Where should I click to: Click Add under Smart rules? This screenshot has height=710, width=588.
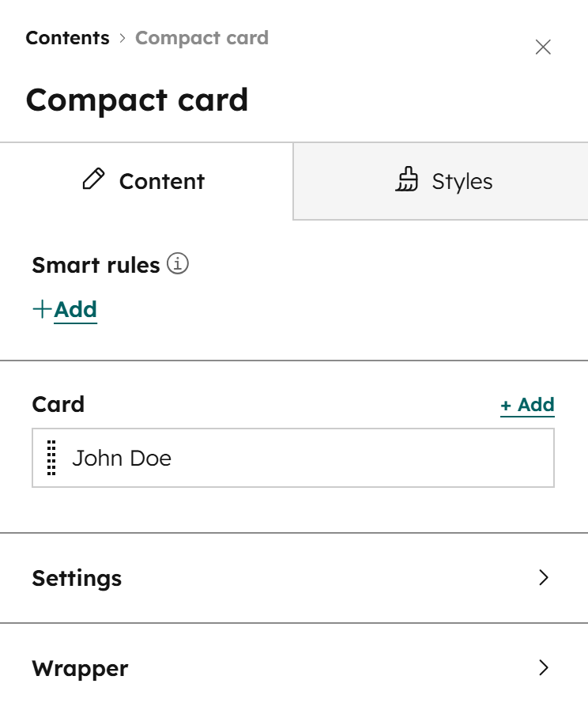tap(75, 309)
